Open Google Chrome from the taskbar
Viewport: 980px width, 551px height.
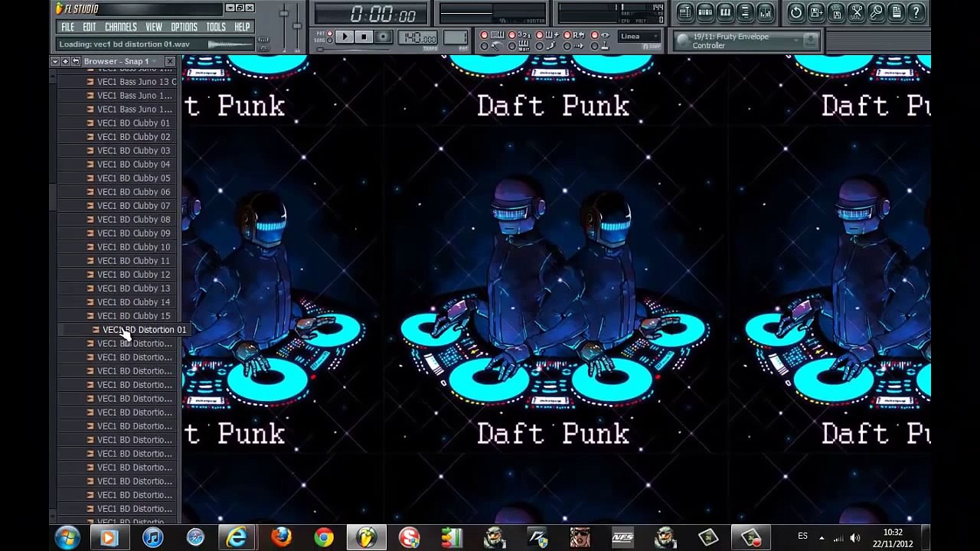click(324, 537)
